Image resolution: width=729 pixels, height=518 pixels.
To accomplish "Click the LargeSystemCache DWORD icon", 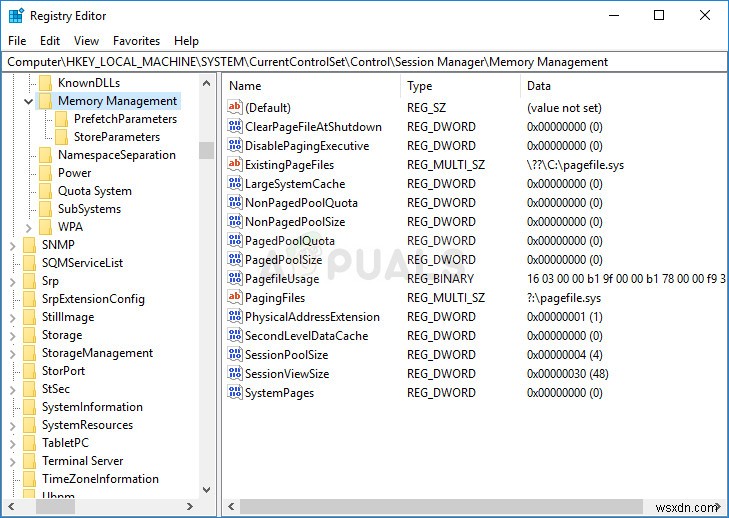I will coord(235,183).
